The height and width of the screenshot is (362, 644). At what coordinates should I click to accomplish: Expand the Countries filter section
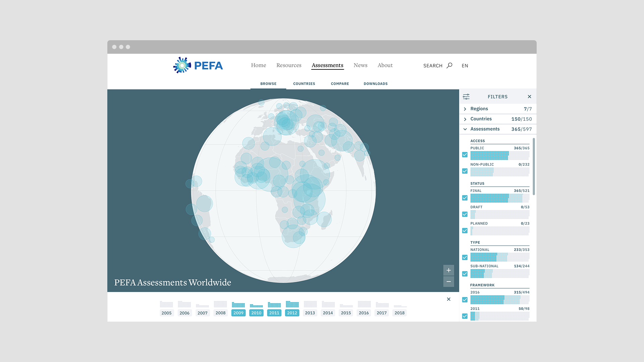coord(465,119)
